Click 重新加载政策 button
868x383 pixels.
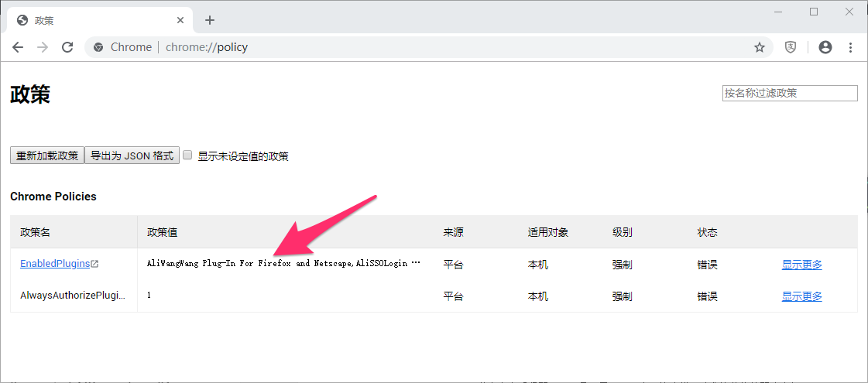(x=47, y=156)
